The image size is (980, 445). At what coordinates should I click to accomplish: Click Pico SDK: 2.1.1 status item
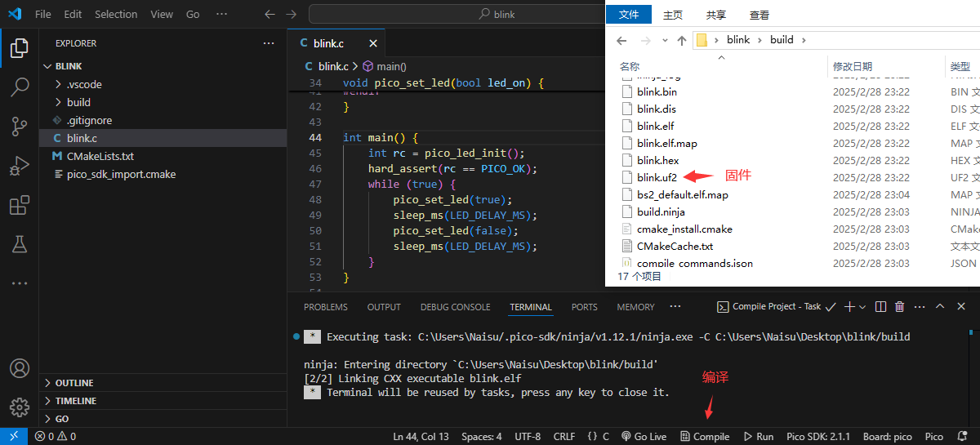(x=818, y=437)
